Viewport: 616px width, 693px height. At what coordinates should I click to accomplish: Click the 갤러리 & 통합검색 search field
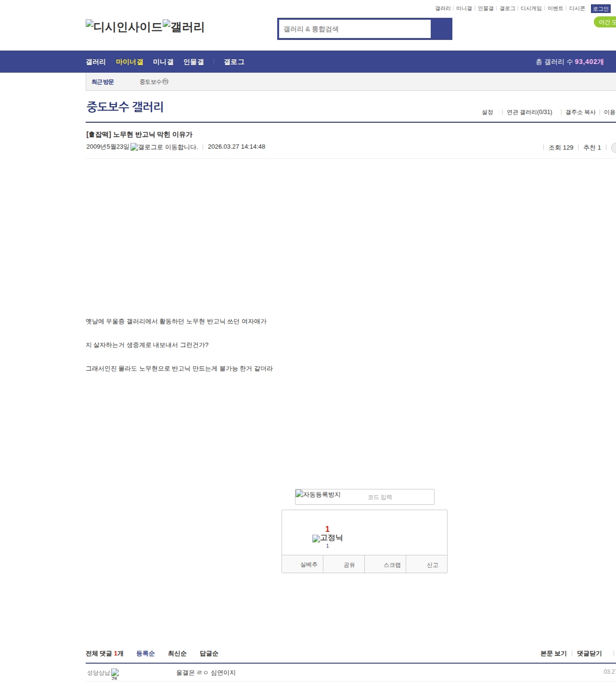355,29
